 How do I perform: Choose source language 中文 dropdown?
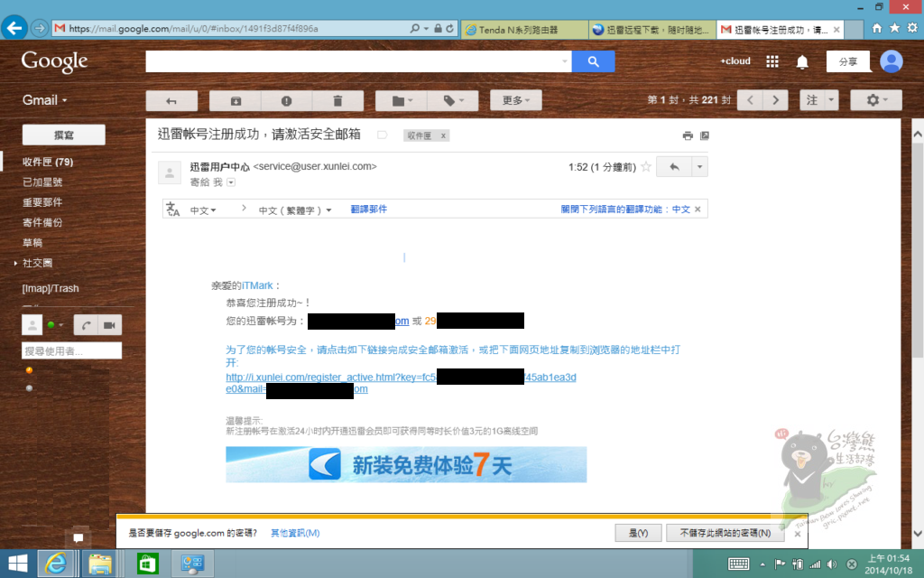203,210
